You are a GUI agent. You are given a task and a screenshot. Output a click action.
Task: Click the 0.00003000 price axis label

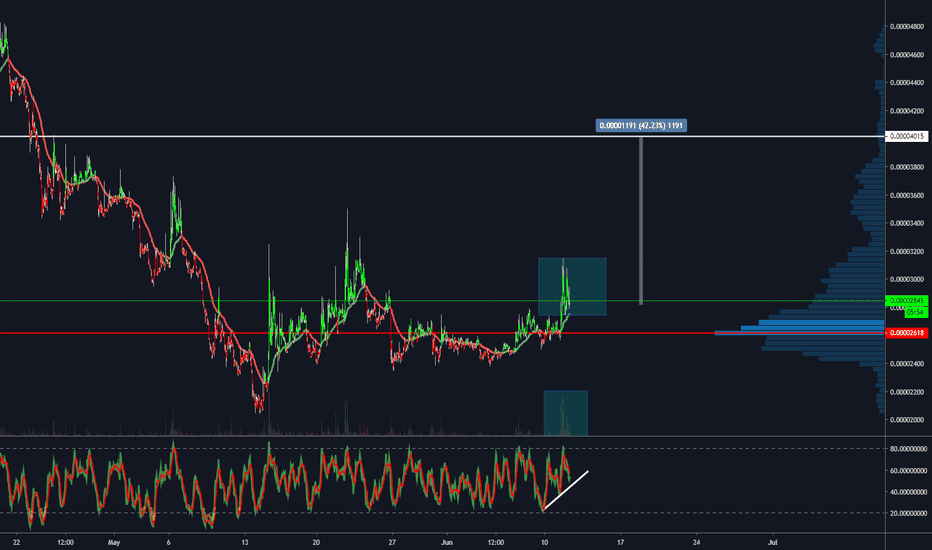click(907, 279)
